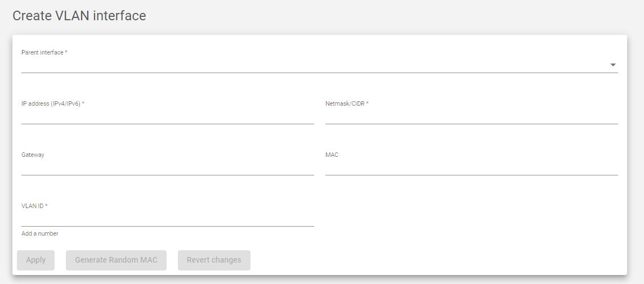The image size is (644, 284).
Task: Apply the VLAN interface settings
Action: point(35,260)
